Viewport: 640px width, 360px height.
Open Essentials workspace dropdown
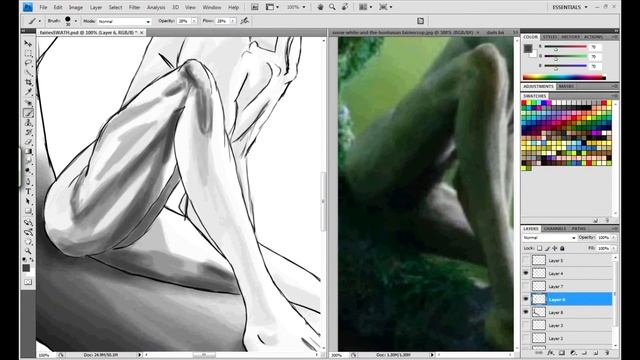click(570, 7)
